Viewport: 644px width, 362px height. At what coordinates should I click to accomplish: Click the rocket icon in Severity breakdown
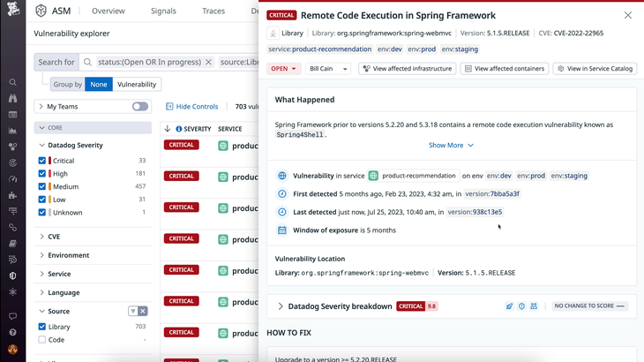click(x=509, y=306)
